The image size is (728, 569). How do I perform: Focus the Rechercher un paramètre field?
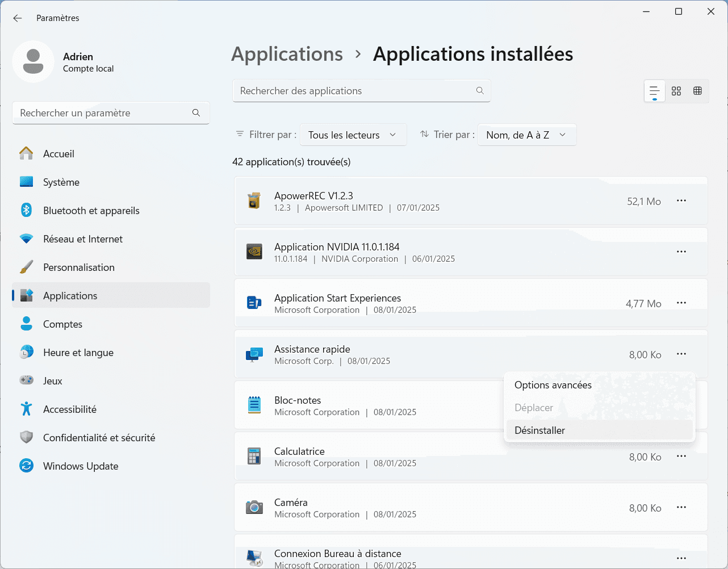111,113
